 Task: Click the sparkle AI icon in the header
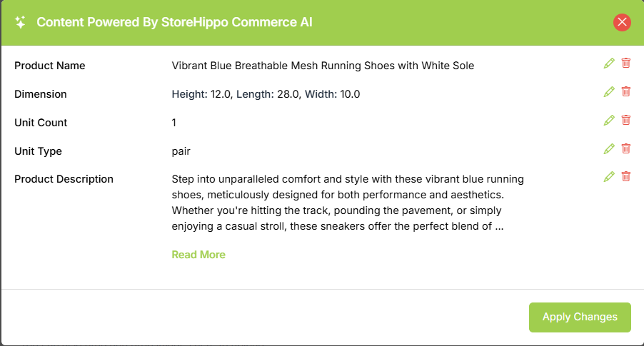21,22
